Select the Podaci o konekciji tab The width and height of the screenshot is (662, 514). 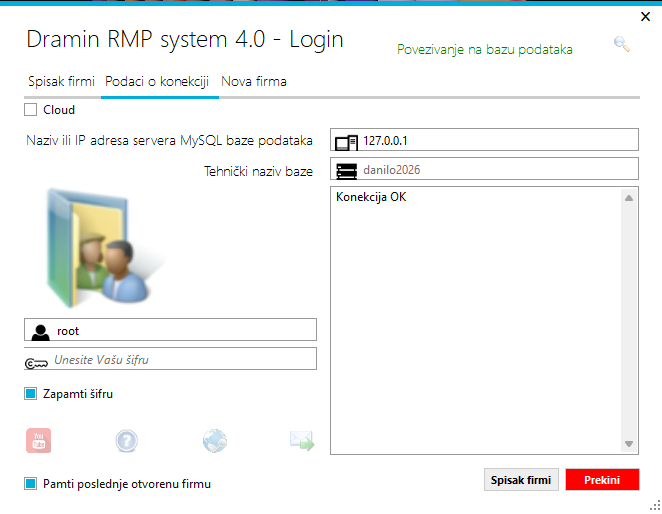pyautogui.click(x=157, y=81)
